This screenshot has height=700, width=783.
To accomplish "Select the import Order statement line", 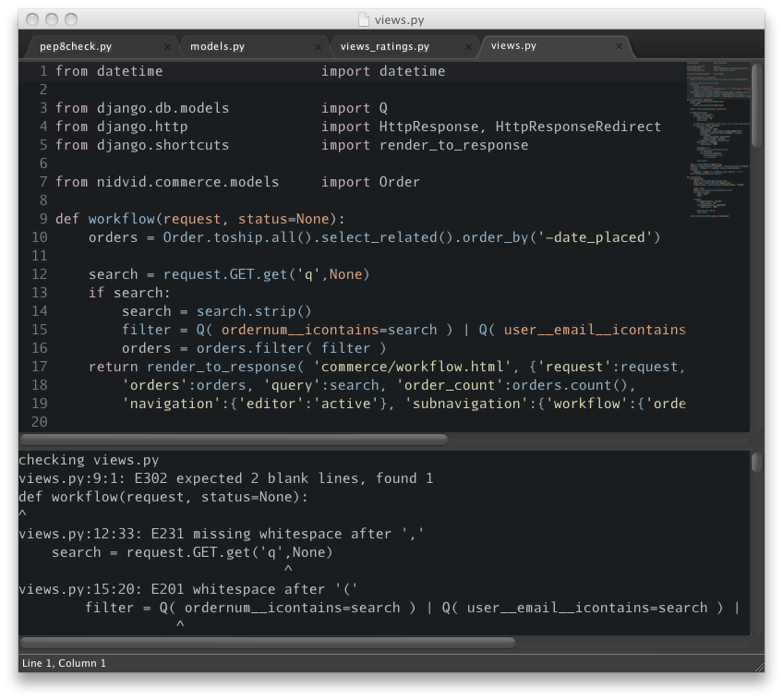I will click(x=231, y=182).
